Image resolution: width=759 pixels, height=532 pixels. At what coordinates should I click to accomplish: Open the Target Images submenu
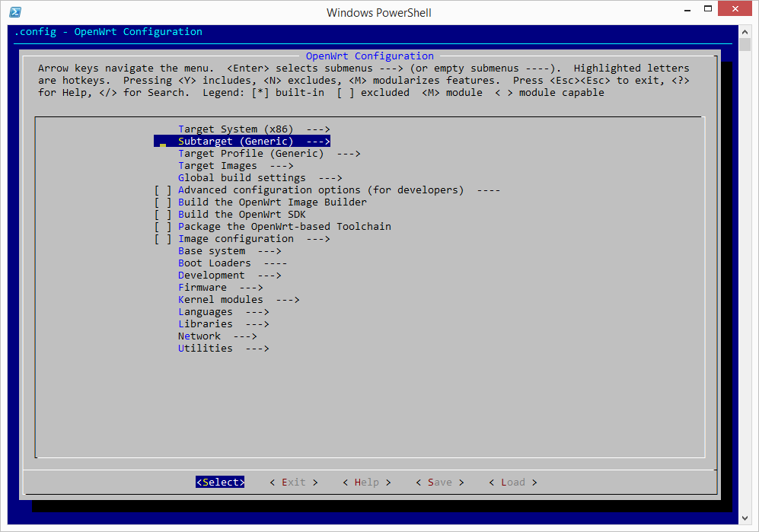[236, 166]
